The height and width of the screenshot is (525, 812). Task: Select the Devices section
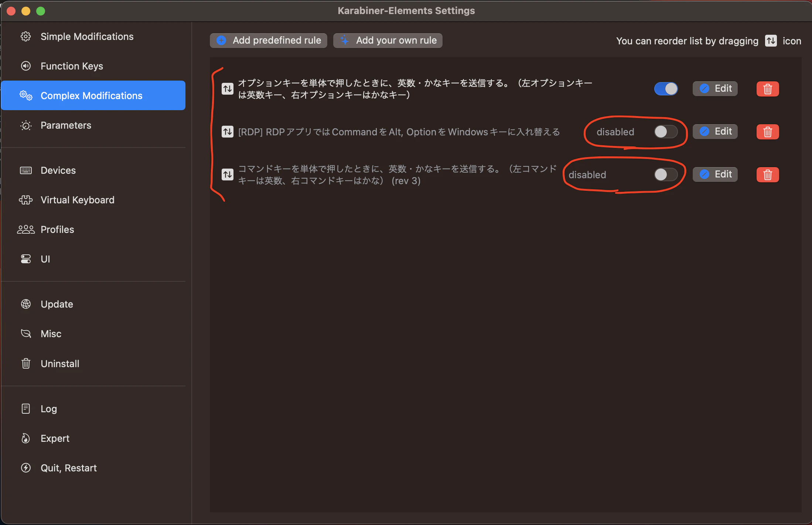(58, 170)
